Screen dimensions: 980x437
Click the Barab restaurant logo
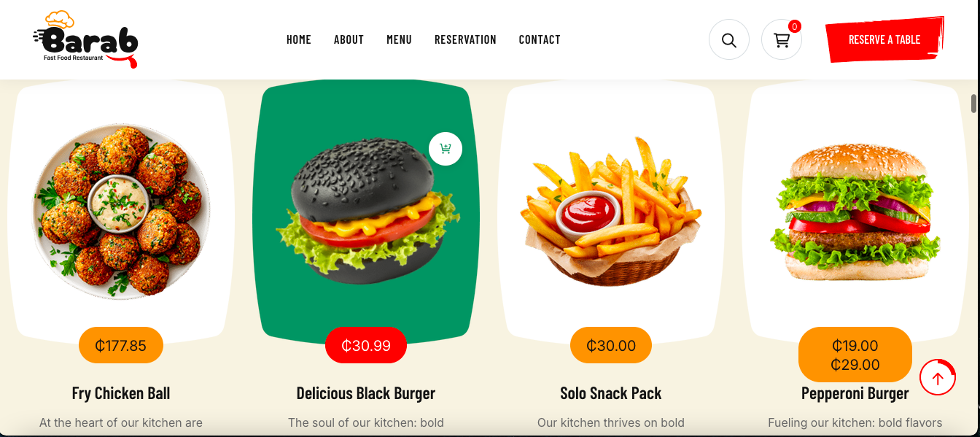(85, 39)
